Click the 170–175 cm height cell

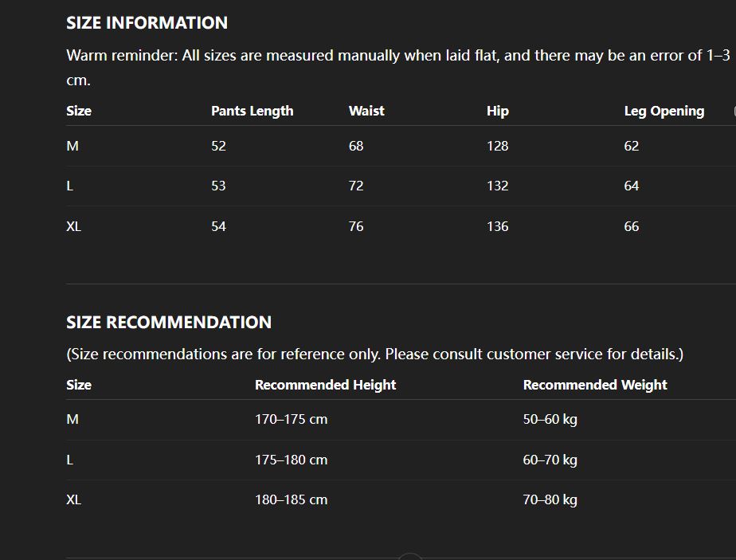pyautogui.click(x=291, y=420)
